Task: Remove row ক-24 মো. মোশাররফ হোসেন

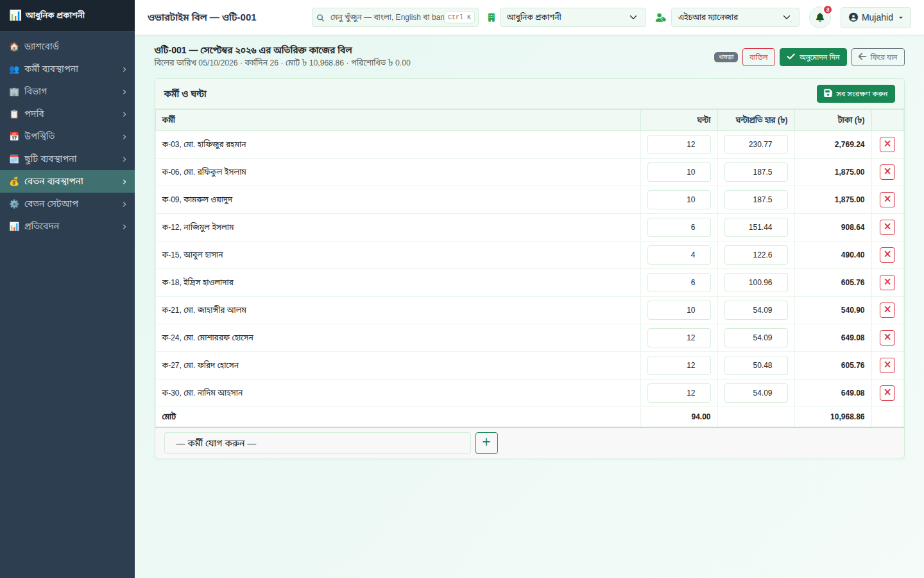Action: click(887, 338)
